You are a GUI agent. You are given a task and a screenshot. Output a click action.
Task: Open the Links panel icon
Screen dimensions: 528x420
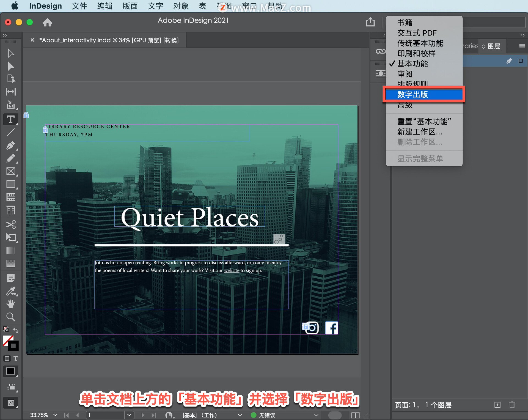pos(380,51)
